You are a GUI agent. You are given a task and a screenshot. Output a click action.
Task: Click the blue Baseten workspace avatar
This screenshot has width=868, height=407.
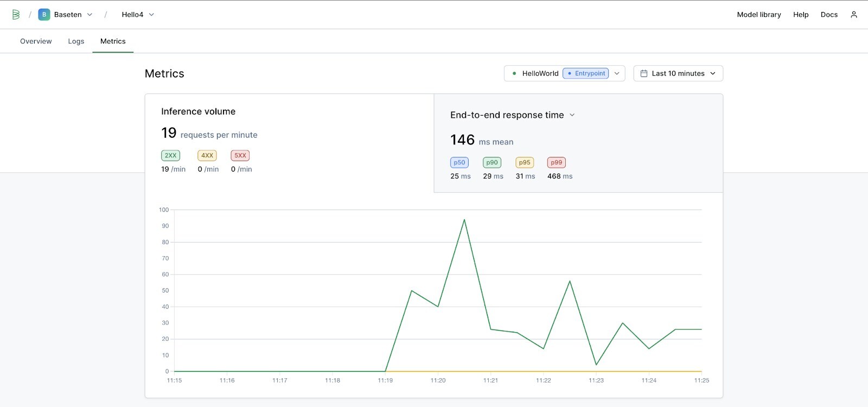(x=44, y=15)
